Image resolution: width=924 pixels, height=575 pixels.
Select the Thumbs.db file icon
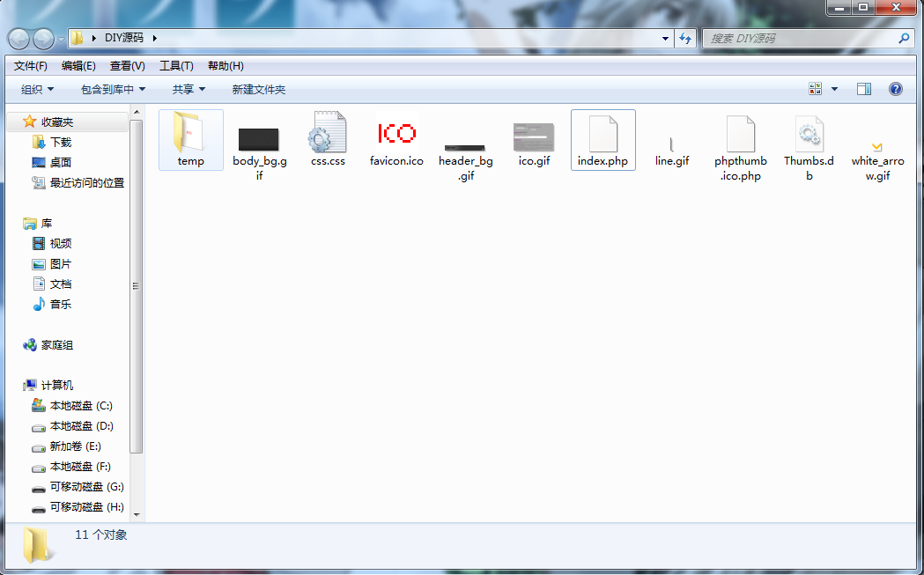(809, 134)
